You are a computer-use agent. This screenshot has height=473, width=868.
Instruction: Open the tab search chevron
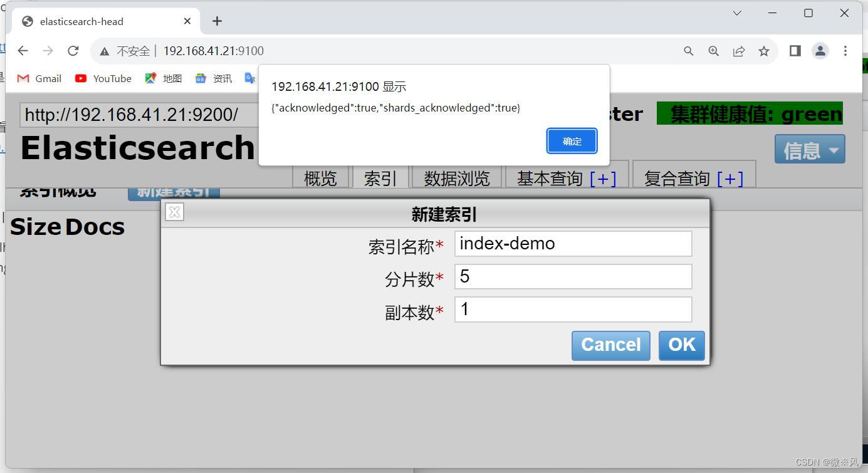coord(737,13)
